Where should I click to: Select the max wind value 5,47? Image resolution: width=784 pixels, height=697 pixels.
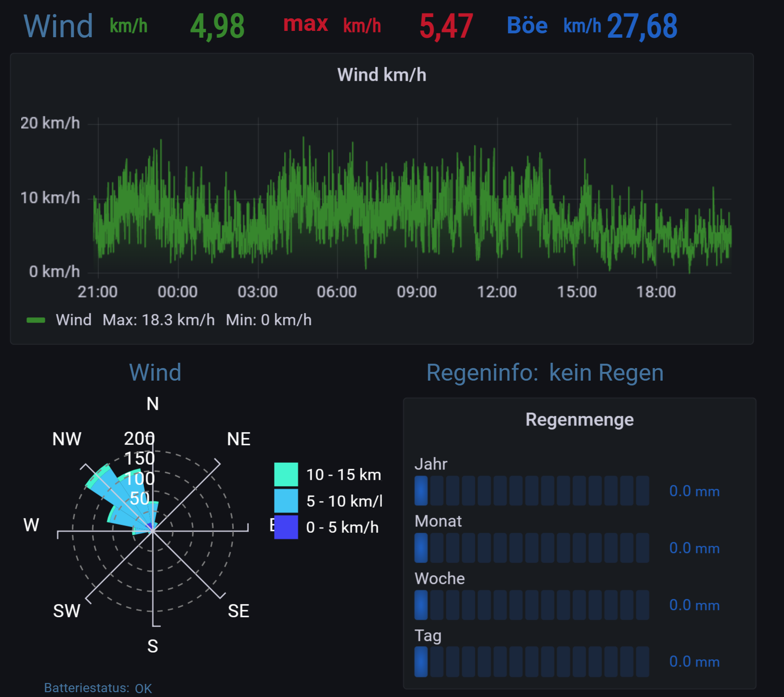pos(446,26)
